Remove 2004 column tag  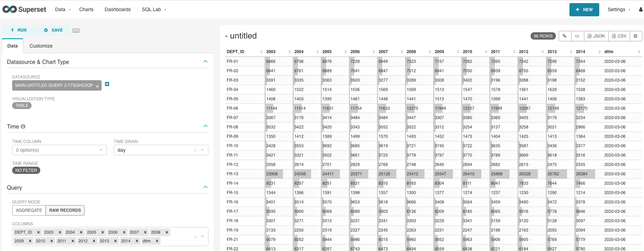81,232
